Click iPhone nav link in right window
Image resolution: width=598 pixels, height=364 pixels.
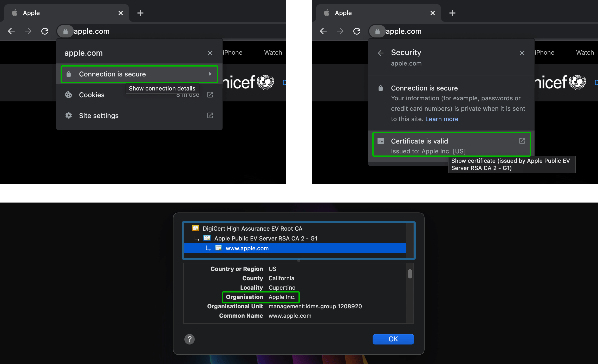pos(545,53)
